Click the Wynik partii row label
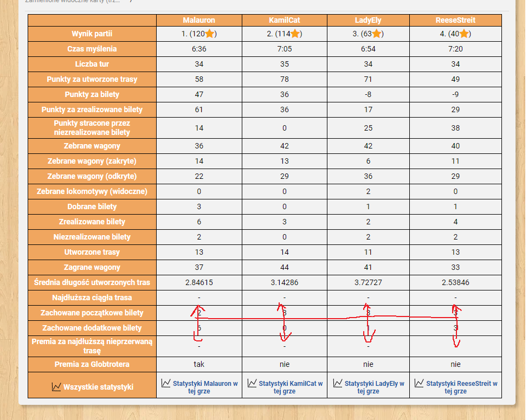528x420 pixels. 92,34
